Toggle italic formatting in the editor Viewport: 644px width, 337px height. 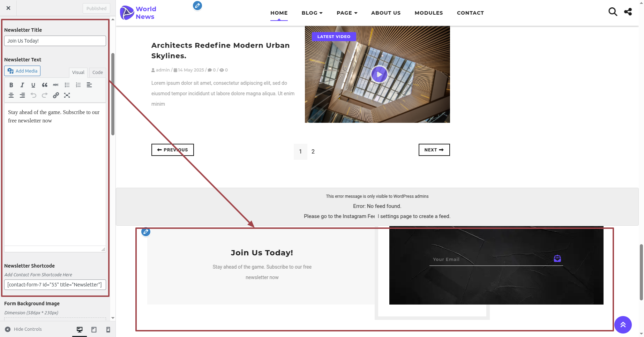tap(22, 85)
